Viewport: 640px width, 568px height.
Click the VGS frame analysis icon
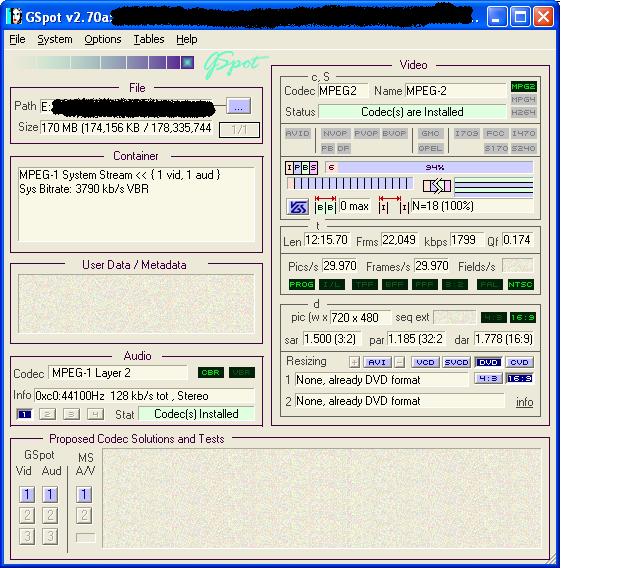pyautogui.click(x=298, y=207)
